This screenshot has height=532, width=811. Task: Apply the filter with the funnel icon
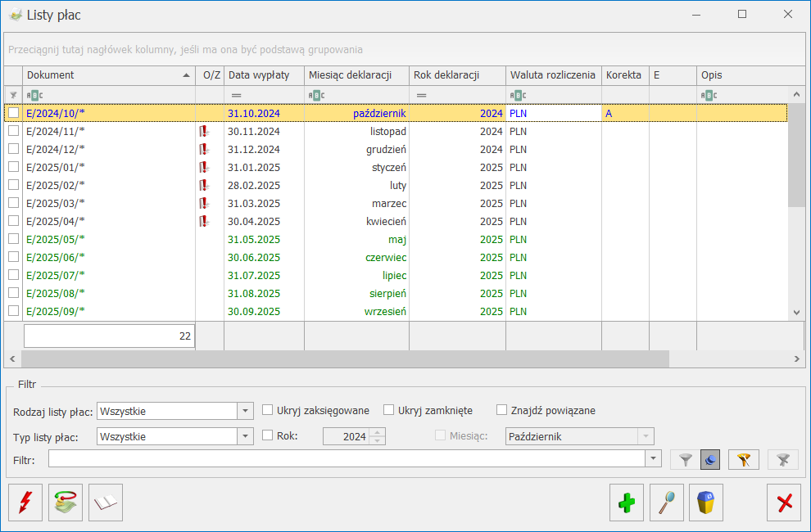point(686,460)
